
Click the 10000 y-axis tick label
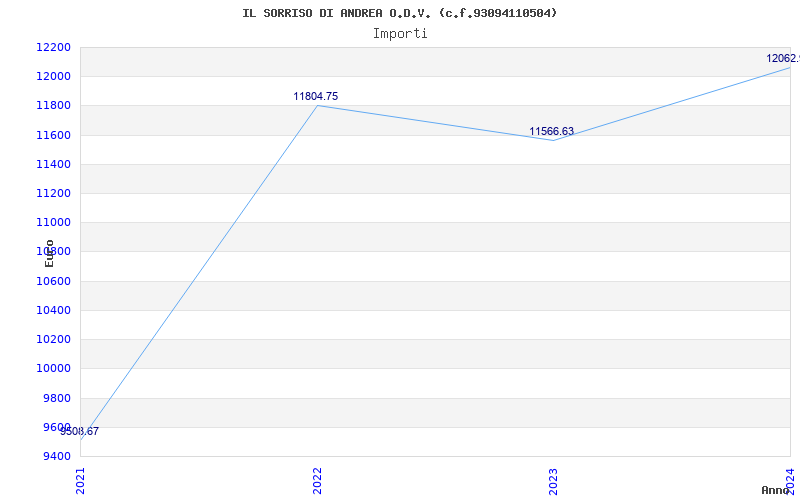coord(53,368)
